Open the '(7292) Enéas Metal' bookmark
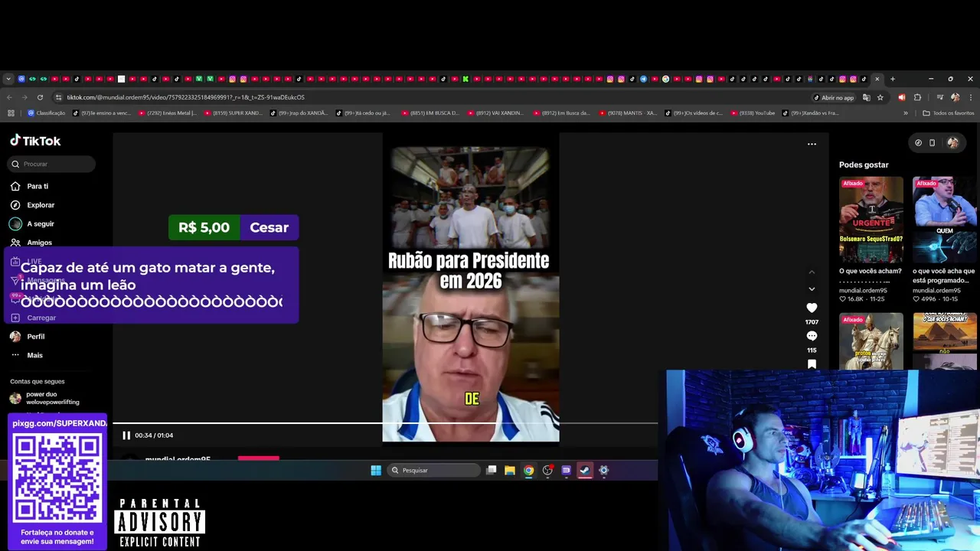This screenshot has width=980, height=551. point(167,113)
